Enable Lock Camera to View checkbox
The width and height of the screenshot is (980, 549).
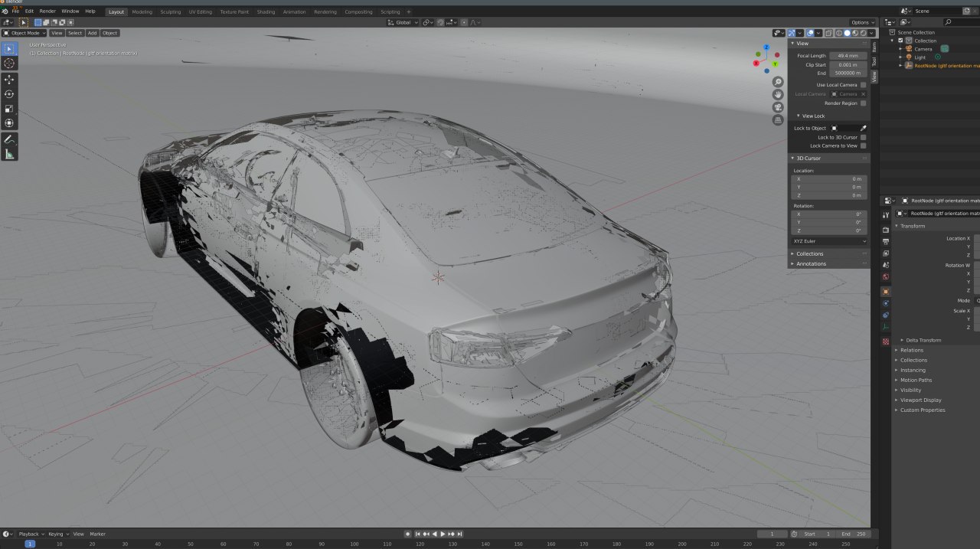(864, 145)
